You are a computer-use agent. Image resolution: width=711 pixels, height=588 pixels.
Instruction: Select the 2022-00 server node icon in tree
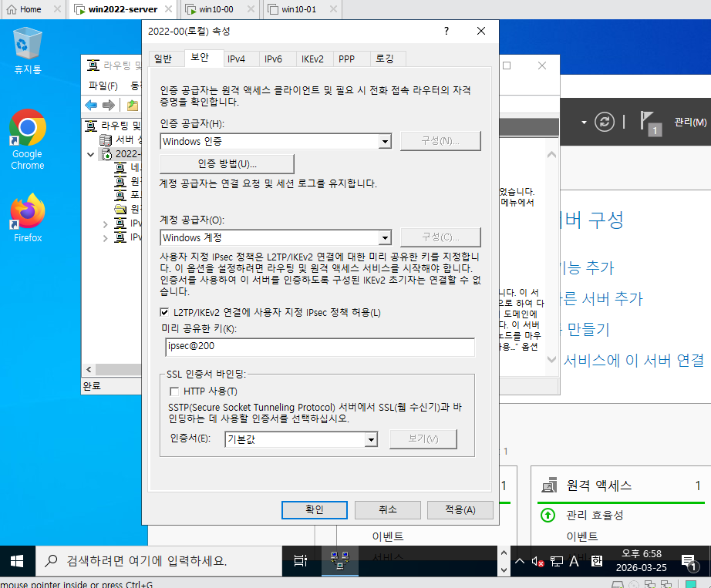(106, 154)
